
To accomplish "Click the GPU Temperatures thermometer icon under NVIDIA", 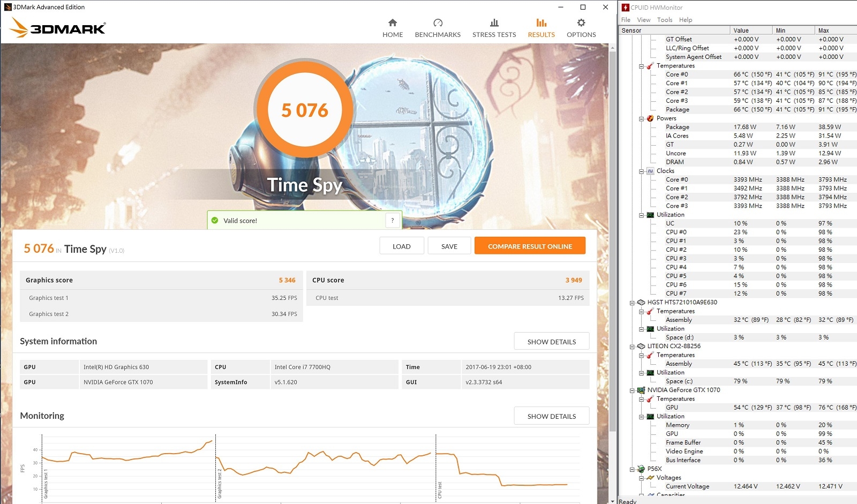I will pos(650,399).
